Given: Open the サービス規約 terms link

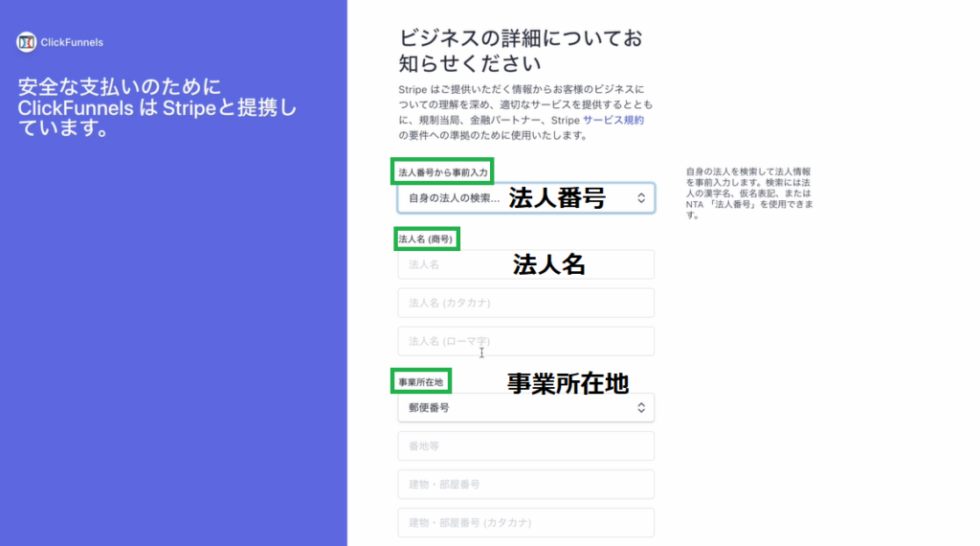Looking at the screenshot, I should tap(613, 120).
